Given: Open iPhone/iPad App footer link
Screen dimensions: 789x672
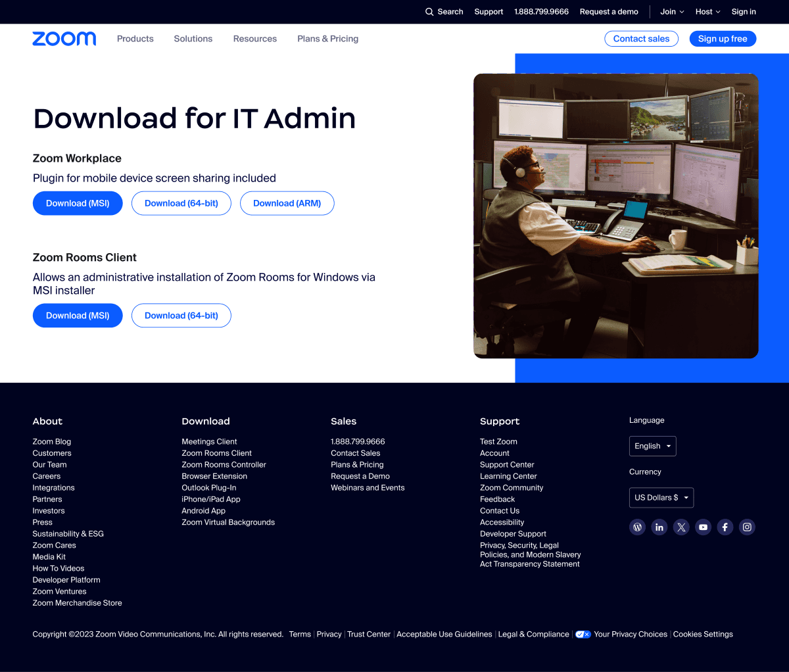Looking at the screenshot, I should [x=211, y=499].
